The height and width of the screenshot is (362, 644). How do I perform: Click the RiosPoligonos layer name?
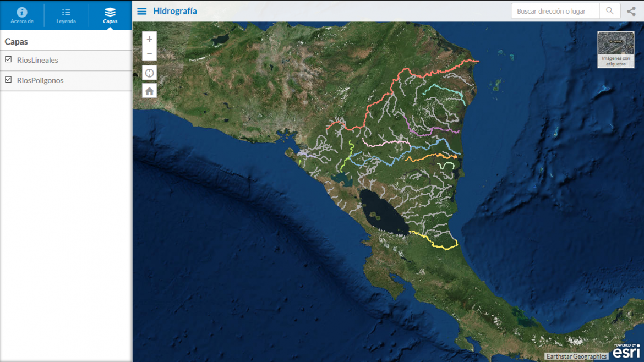[x=40, y=80]
